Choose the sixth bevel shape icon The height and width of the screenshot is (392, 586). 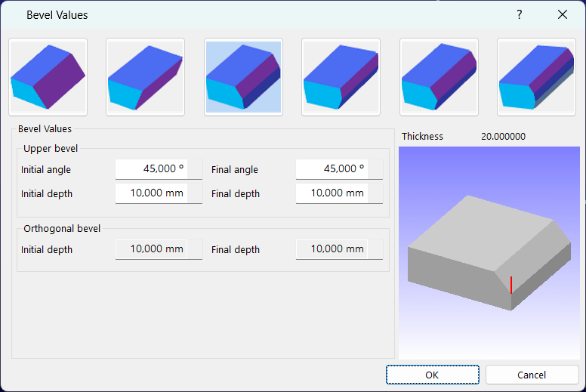(536, 77)
